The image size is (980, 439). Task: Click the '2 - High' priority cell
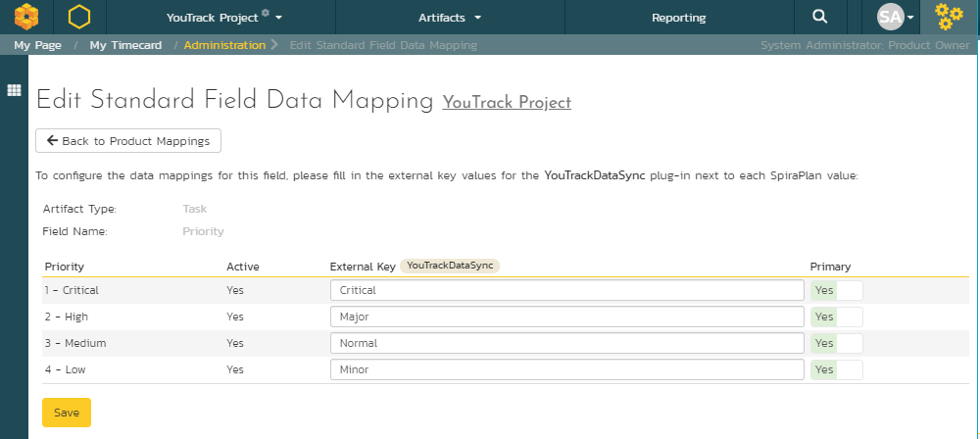click(x=67, y=317)
